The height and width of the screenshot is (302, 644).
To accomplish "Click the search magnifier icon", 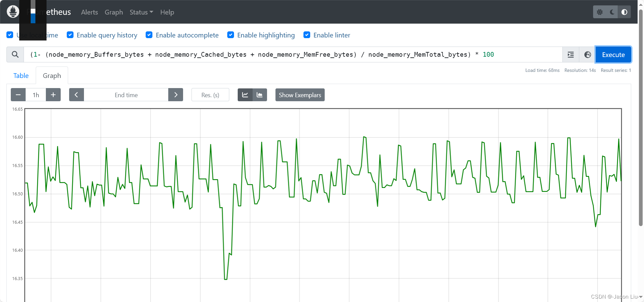I will (15, 54).
